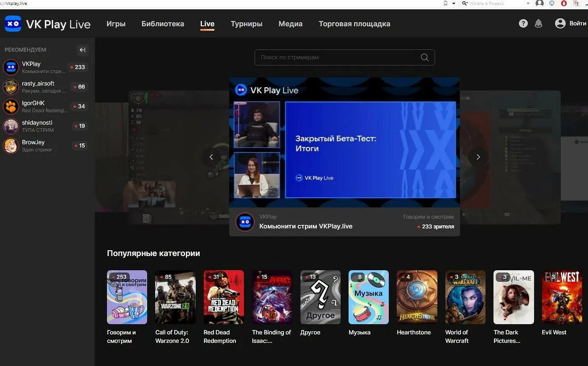Open Комьюнити стрим VKPlay.live title link

click(x=306, y=226)
